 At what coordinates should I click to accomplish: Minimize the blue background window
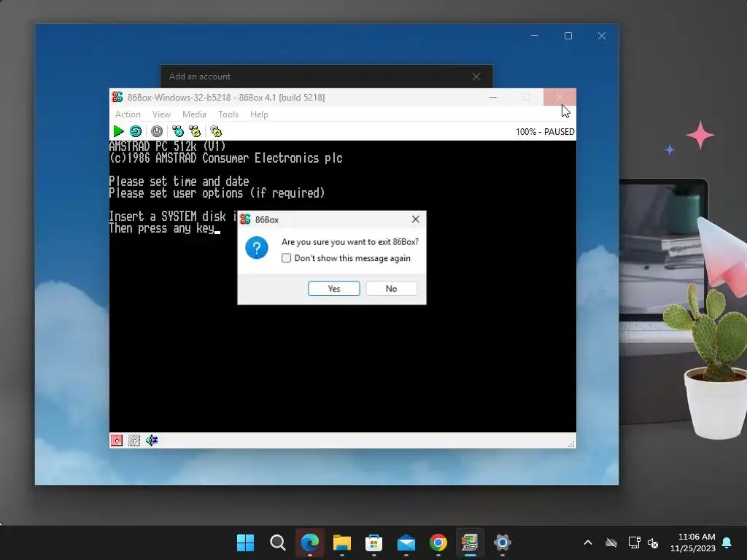[x=535, y=36]
